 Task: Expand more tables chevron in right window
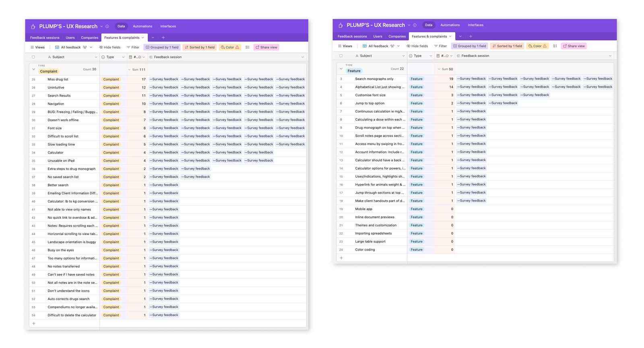pos(460,36)
